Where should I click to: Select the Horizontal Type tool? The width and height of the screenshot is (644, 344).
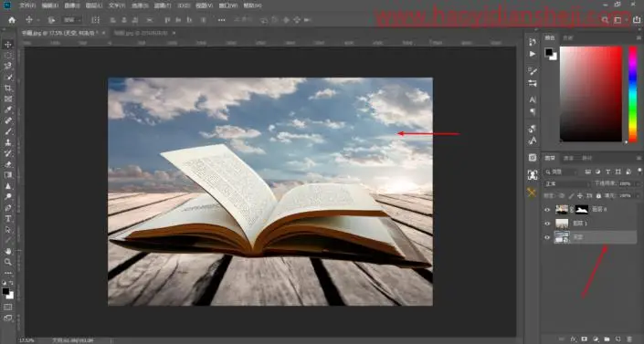[8, 218]
